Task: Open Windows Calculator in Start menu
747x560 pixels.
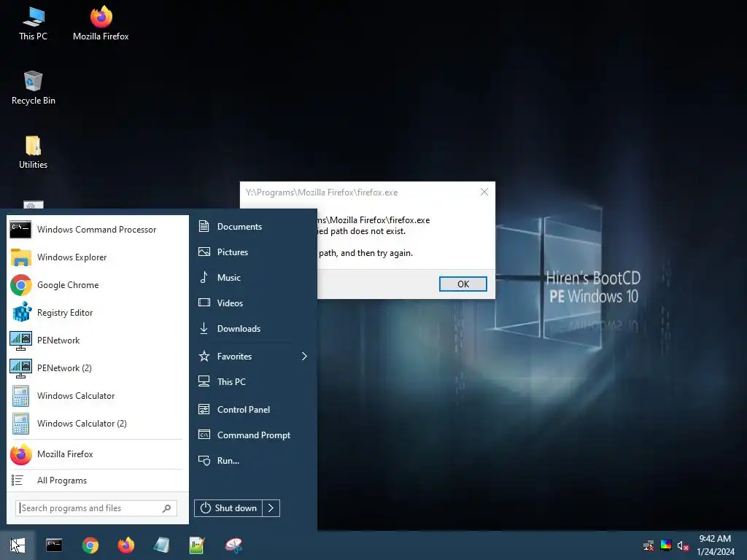Action: (98, 396)
